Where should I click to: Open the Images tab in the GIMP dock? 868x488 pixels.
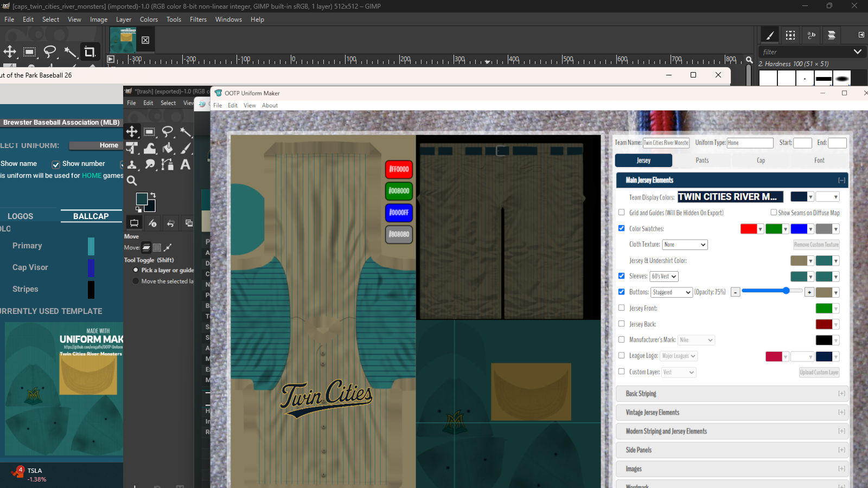click(188, 223)
